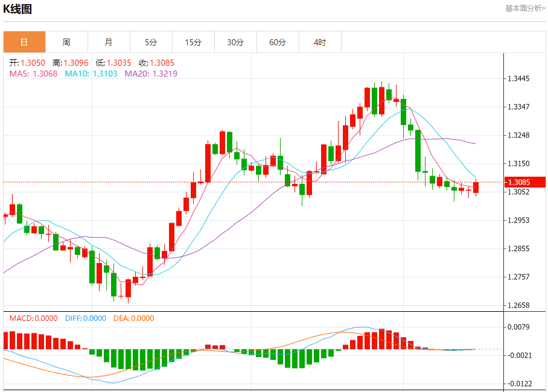
Task: Click the MACD:0.0000 label
Action: [34, 318]
